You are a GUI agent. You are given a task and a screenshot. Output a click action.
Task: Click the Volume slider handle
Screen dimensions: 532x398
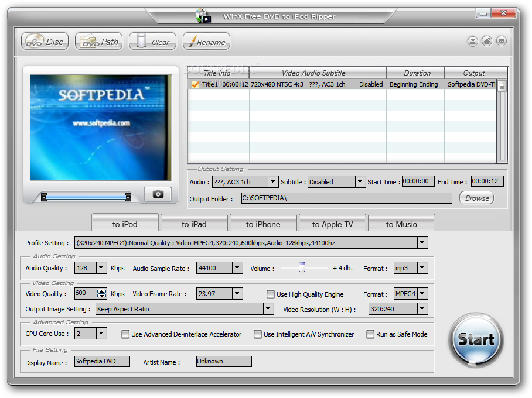[x=302, y=268]
